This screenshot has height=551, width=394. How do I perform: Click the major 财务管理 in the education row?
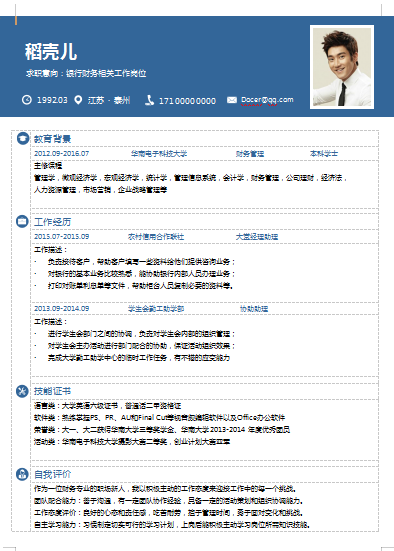[x=250, y=154]
